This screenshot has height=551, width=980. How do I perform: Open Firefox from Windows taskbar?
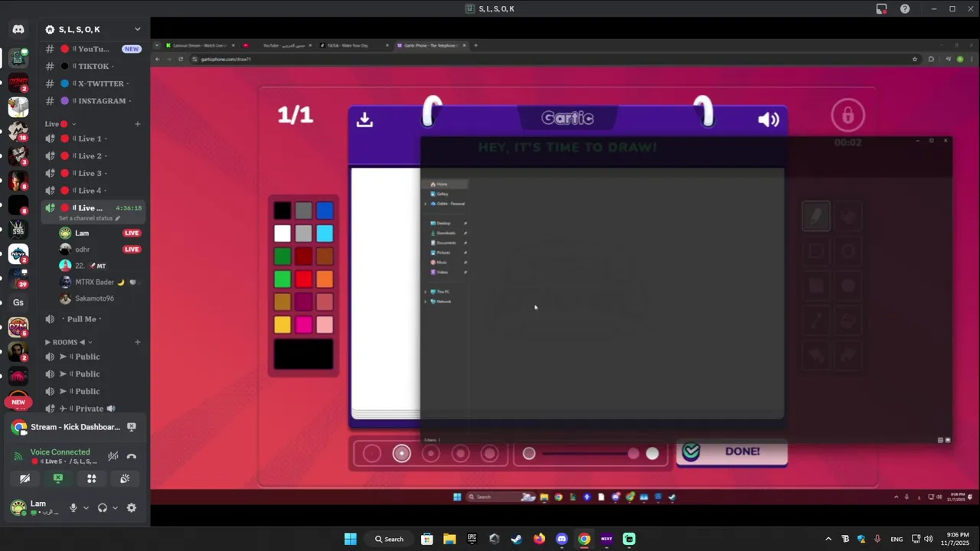click(539, 539)
